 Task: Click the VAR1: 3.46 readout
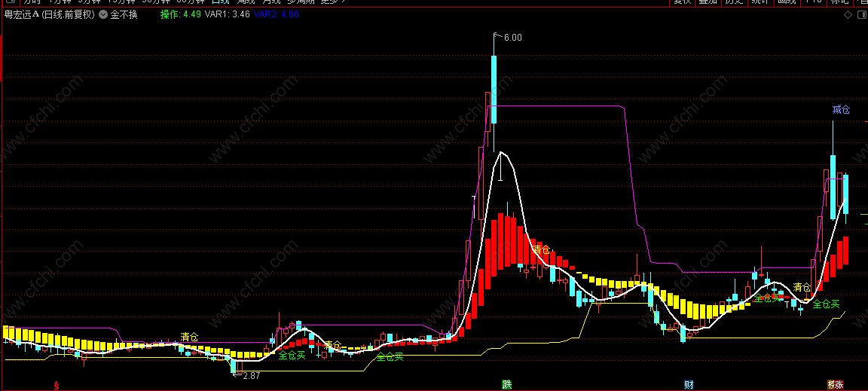(x=227, y=14)
